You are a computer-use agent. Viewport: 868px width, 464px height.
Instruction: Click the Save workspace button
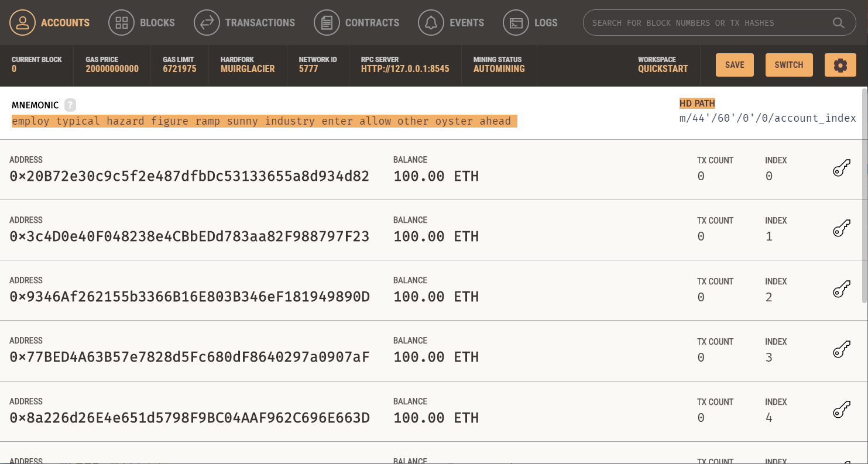coord(735,65)
